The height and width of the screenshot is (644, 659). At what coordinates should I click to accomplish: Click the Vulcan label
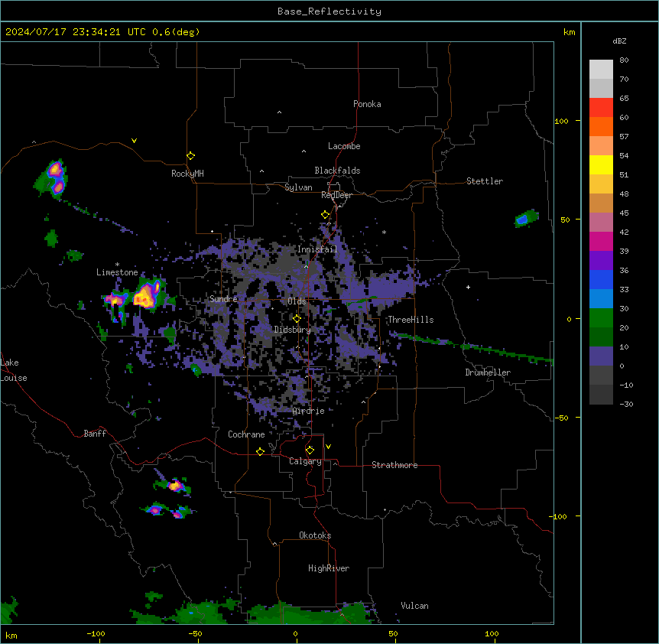(x=414, y=606)
